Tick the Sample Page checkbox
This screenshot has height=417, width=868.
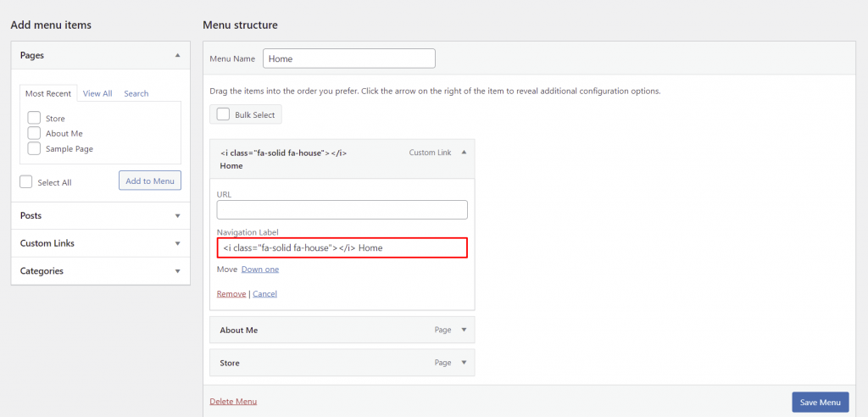[x=34, y=148]
